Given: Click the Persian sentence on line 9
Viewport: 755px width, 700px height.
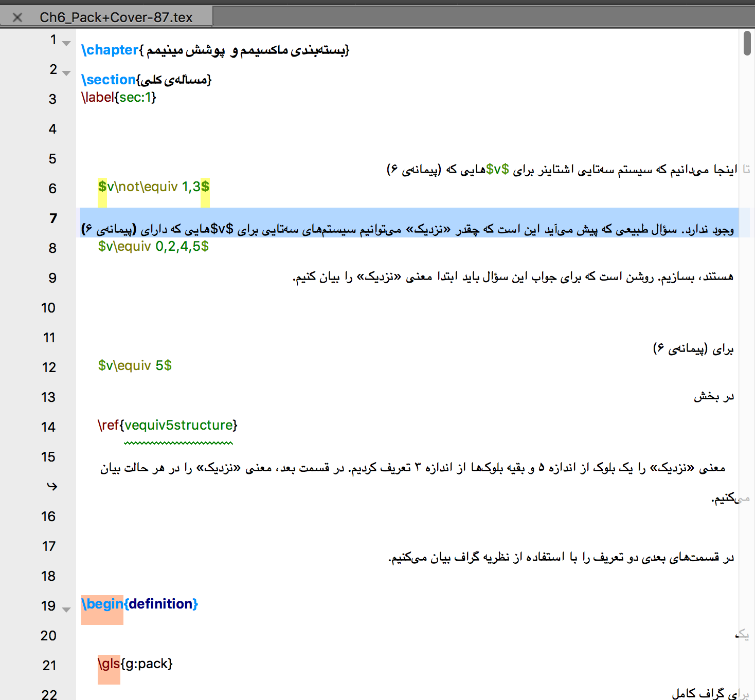Looking at the screenshot, I should tap(513, 277).
